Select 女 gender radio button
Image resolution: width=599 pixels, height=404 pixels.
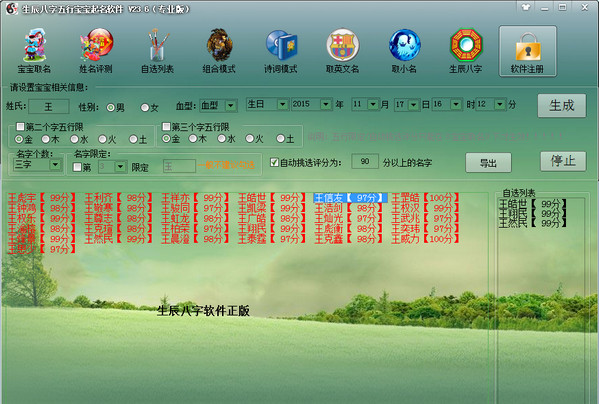click(x=144, y=108)
